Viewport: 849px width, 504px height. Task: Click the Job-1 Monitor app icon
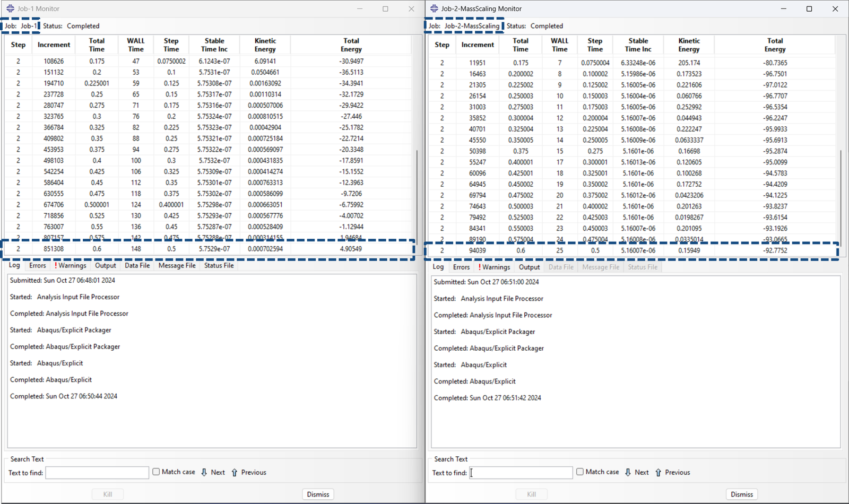pos(10,8)
